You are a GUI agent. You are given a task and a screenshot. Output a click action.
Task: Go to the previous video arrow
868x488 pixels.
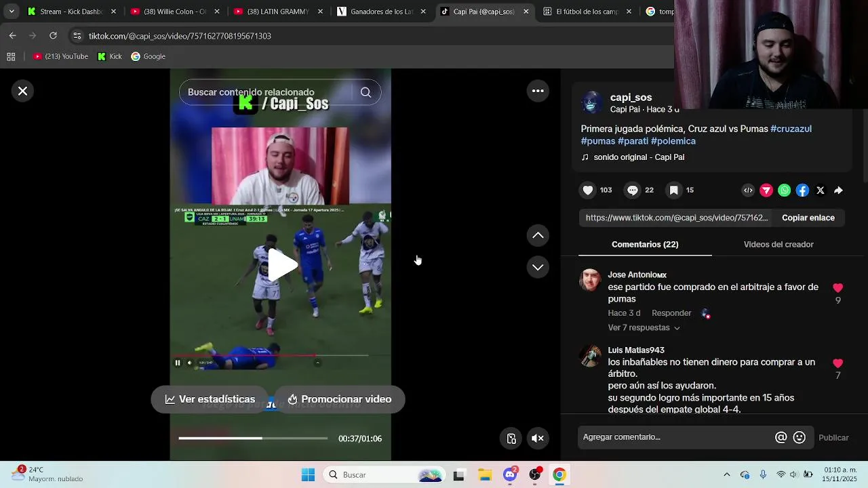[x=538, y=235]
